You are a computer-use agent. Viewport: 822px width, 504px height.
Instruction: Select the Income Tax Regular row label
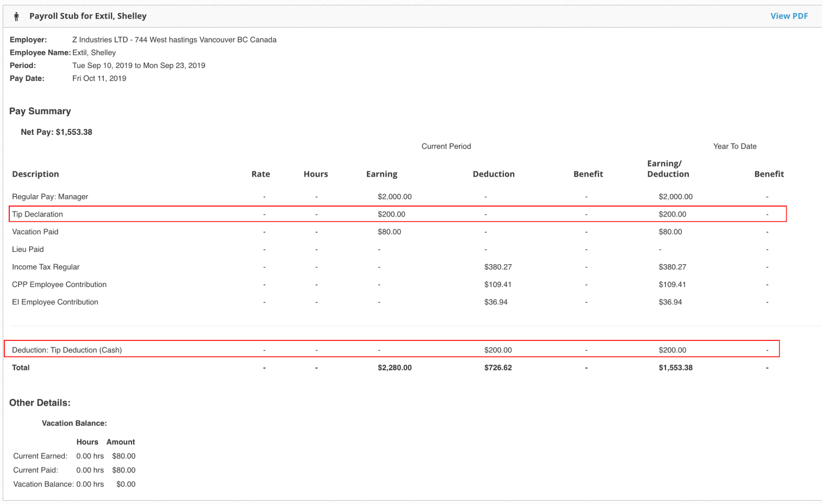pyautogui.click(x=46, y=267)
